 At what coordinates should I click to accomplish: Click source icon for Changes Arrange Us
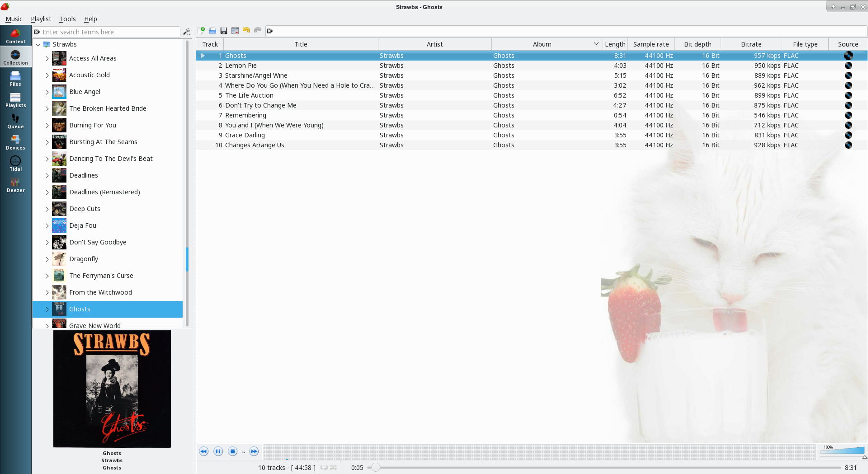(849, 145)
